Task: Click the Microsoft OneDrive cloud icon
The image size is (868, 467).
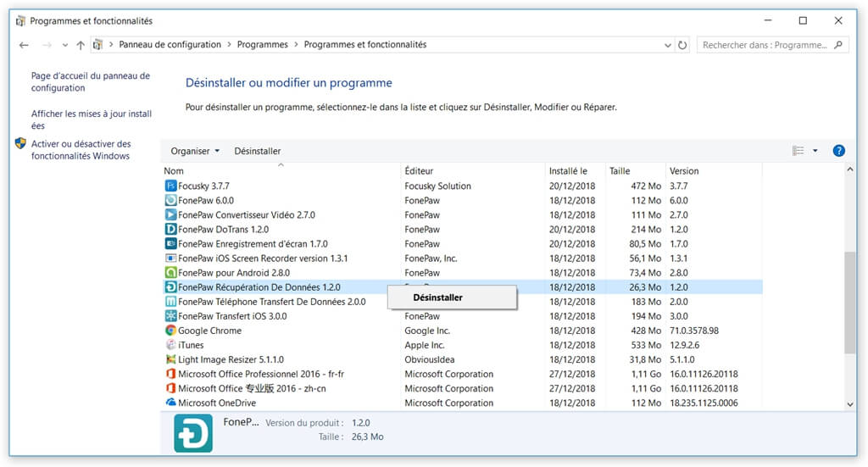Action: pyautogui.click(x=170, y=403)
